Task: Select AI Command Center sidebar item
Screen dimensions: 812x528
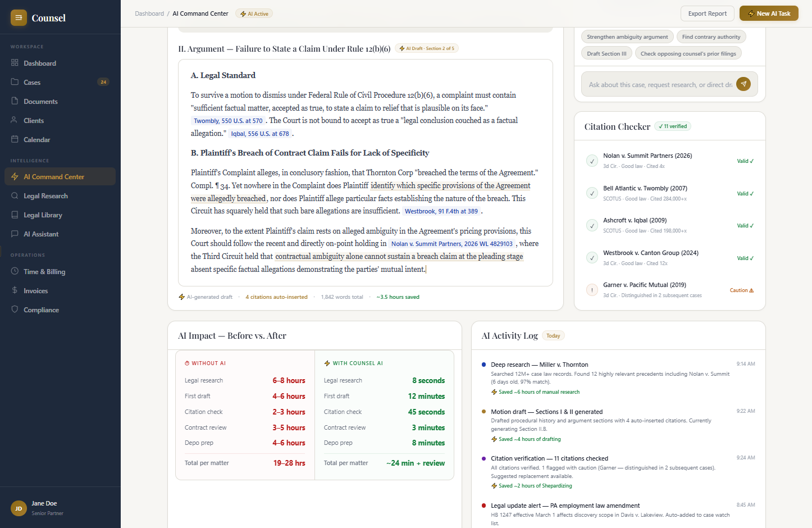Action: tap(60, 176)
